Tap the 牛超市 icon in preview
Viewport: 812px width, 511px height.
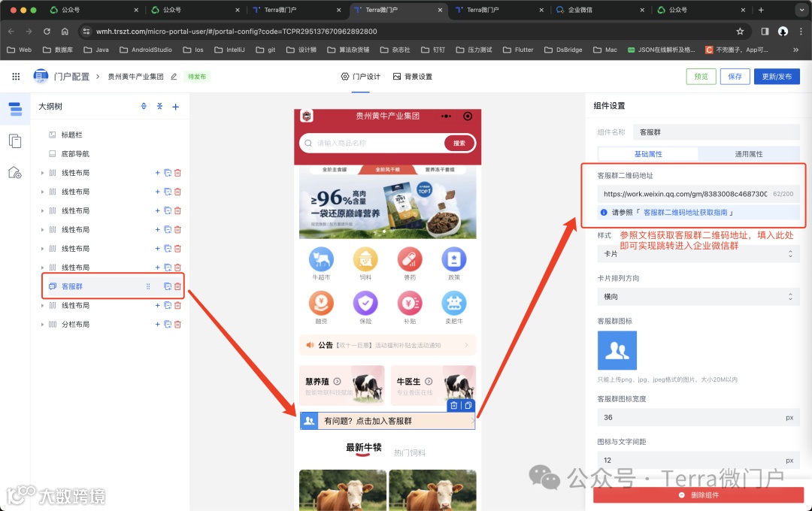pos(321,259)
